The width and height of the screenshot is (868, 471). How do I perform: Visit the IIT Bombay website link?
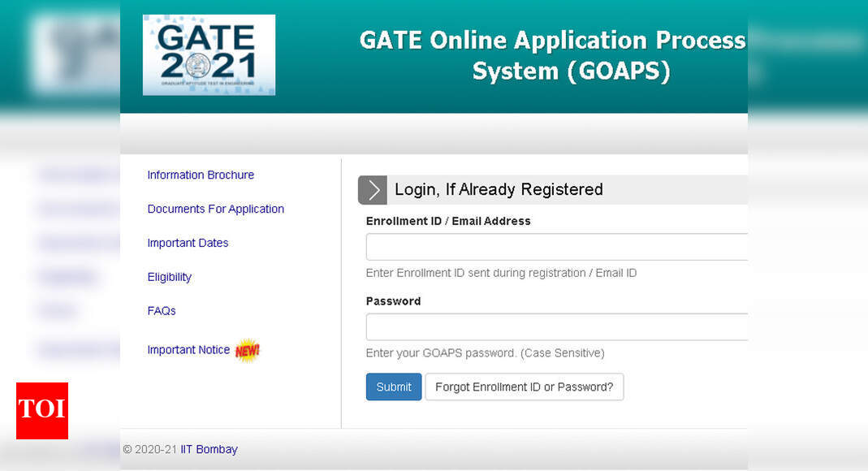pos(209,449)
